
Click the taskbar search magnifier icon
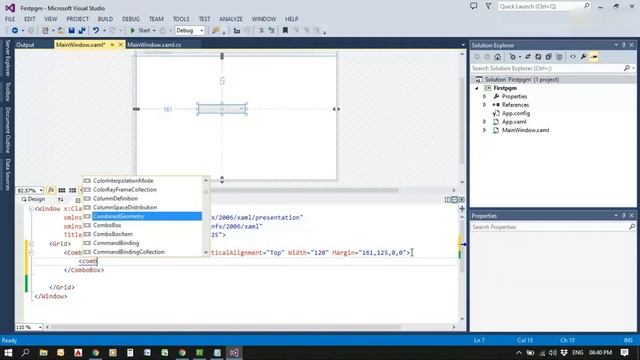point(25,352)
